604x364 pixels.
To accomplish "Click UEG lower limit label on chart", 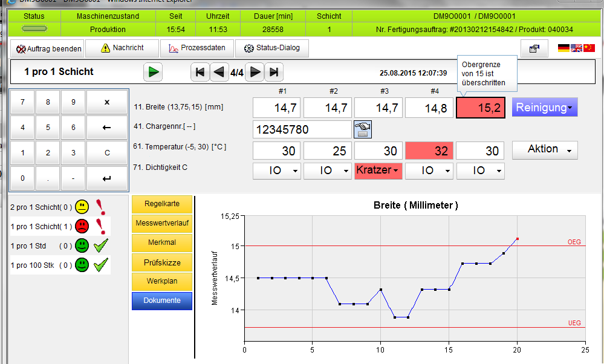I will coord(574,323).
